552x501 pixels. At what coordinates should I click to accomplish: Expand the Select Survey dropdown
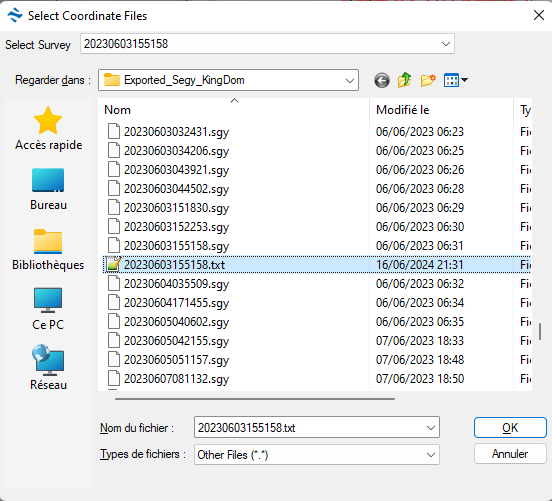pos(446,44)
